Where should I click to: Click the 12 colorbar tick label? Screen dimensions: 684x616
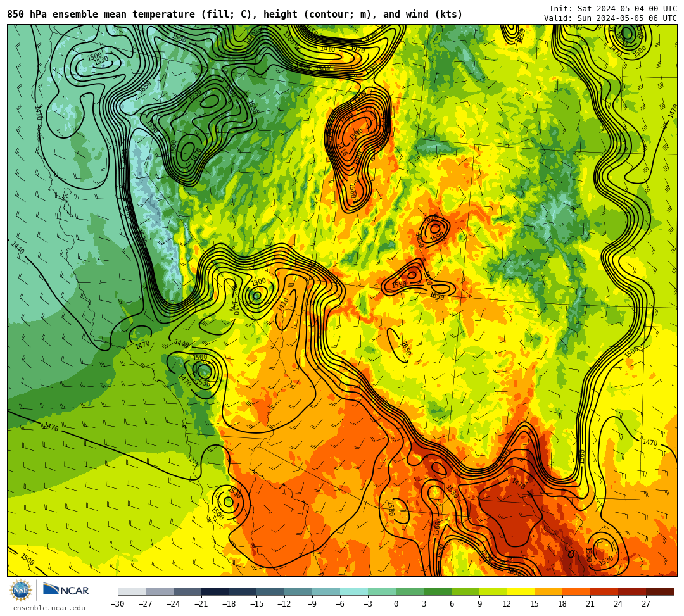pos(507,604)
